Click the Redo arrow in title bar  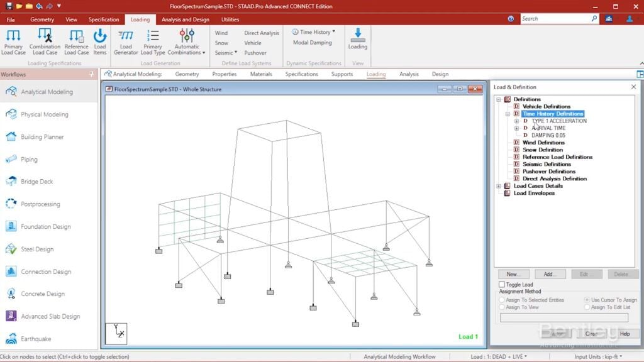click(49, 6)
